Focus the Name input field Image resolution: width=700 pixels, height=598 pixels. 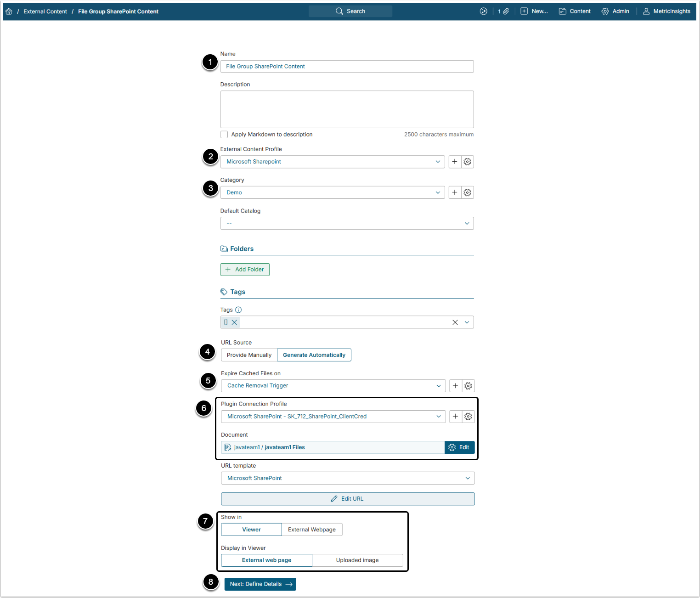pos(347,67)
